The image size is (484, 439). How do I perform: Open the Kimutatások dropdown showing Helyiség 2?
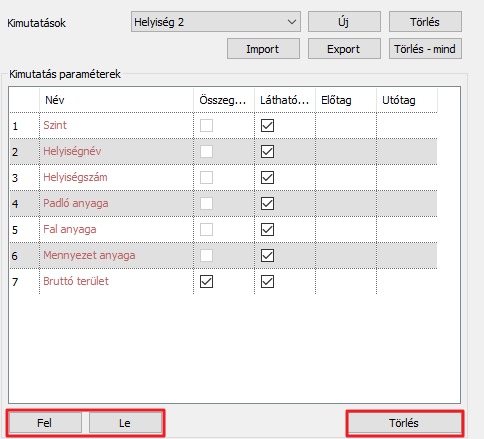[x=216, y=22]
